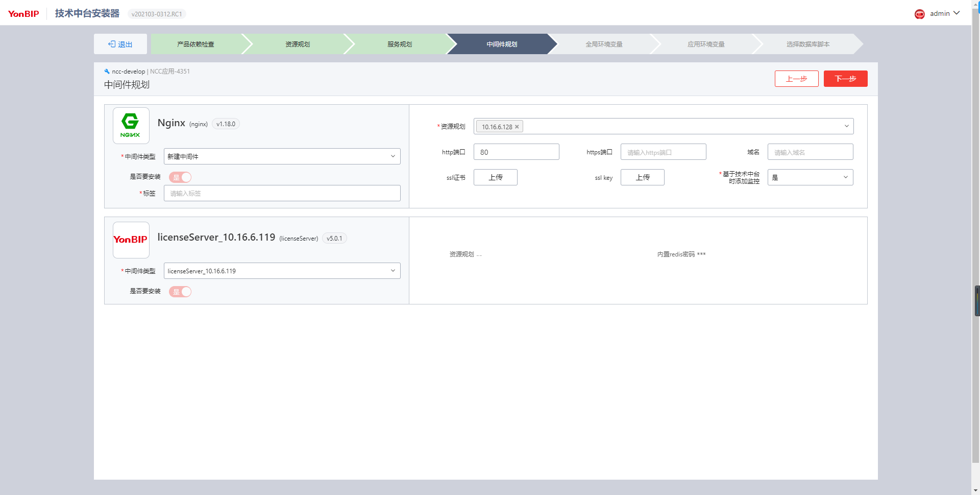Upload ssl证书 file button
This screenshot has height=495, width=980.
(496, 177)
